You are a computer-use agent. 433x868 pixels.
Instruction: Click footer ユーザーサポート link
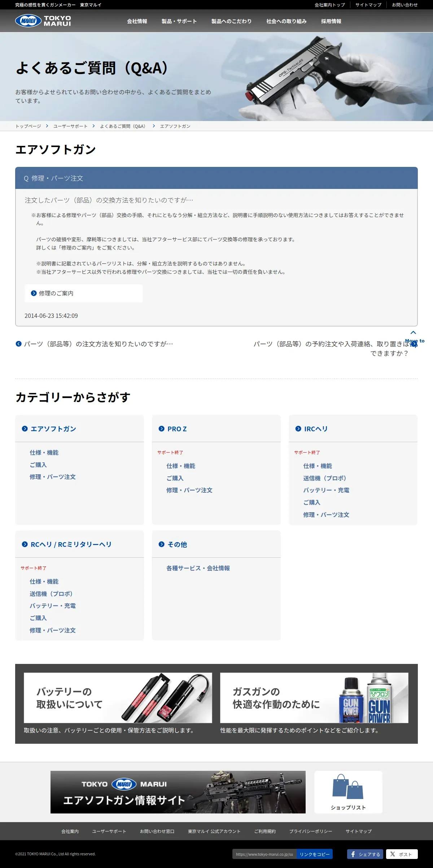(109, 831)
